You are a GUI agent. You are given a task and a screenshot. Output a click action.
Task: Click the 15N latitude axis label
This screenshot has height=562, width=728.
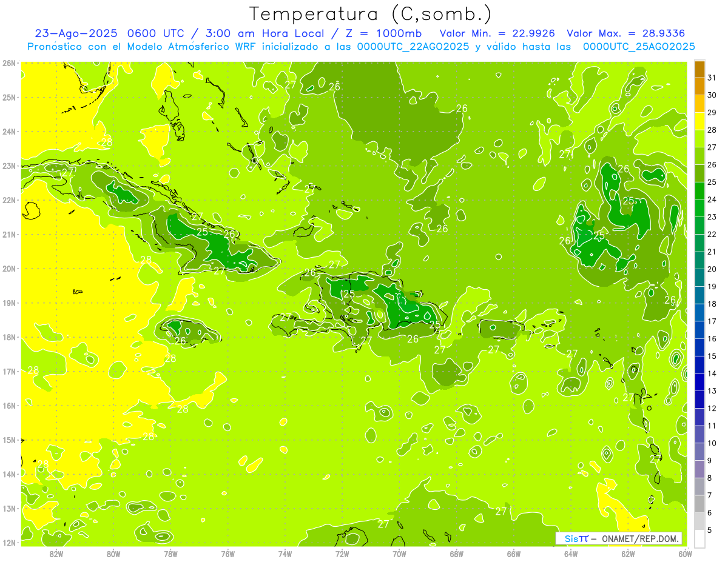pos(8,440)
